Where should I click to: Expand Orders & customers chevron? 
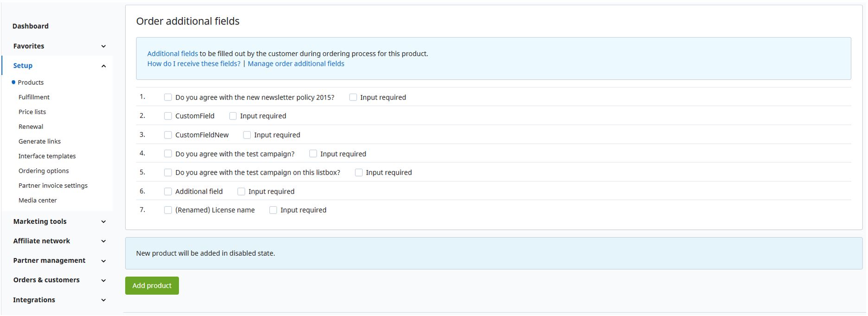[103, 280]
